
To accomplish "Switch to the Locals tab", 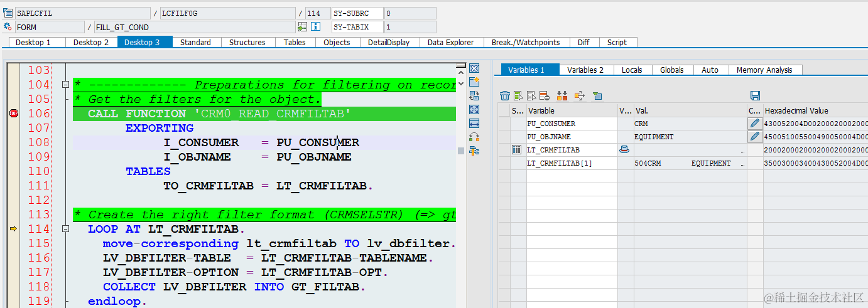I will [632, 70].
